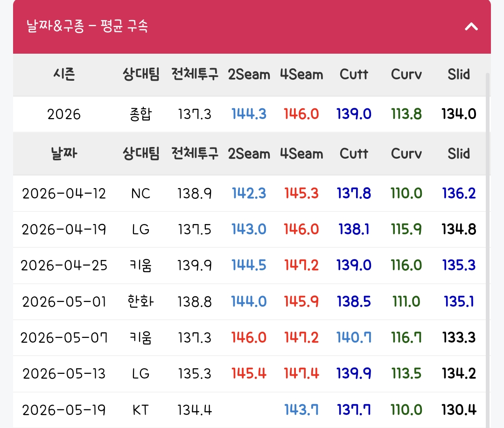
Task: Click NC opponent cell
Action: pyautogui.click(x=140, y=194)
